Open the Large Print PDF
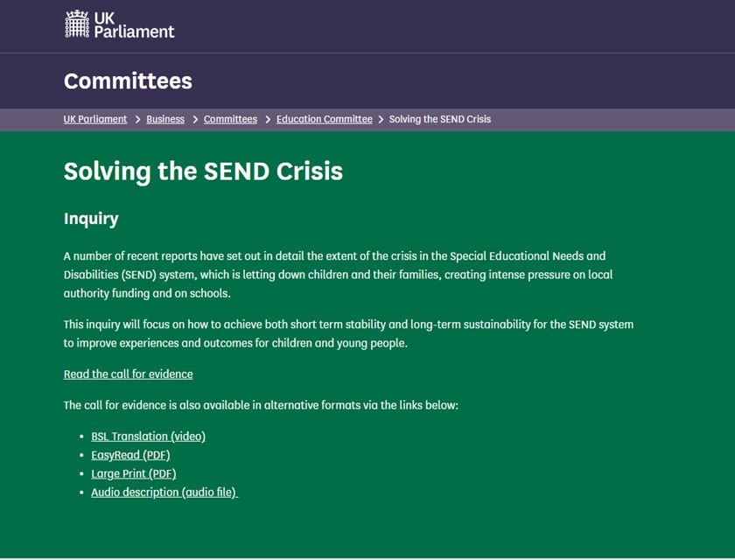Screen dimensions: 735x560 pyautogui.click(x=133, y=472)
